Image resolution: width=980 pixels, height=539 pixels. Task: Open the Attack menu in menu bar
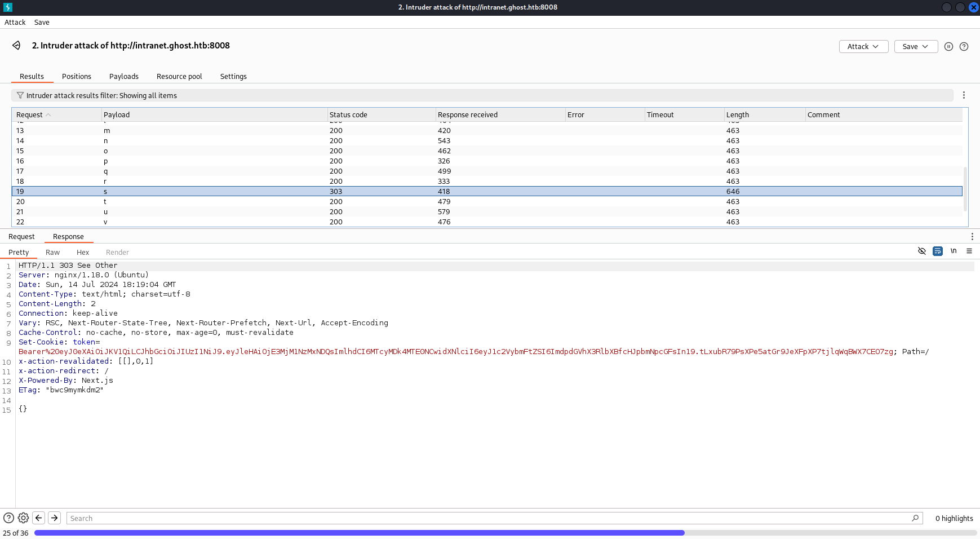click(15, 23)
